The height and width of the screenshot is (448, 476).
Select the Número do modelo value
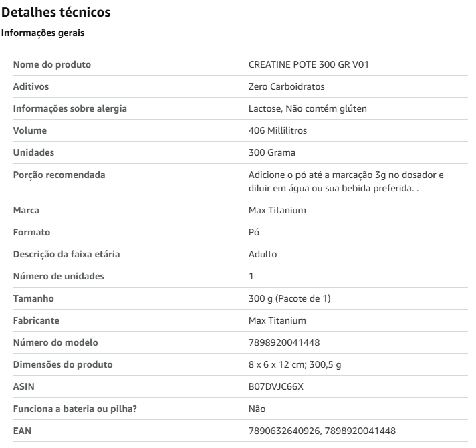[284, 342]
